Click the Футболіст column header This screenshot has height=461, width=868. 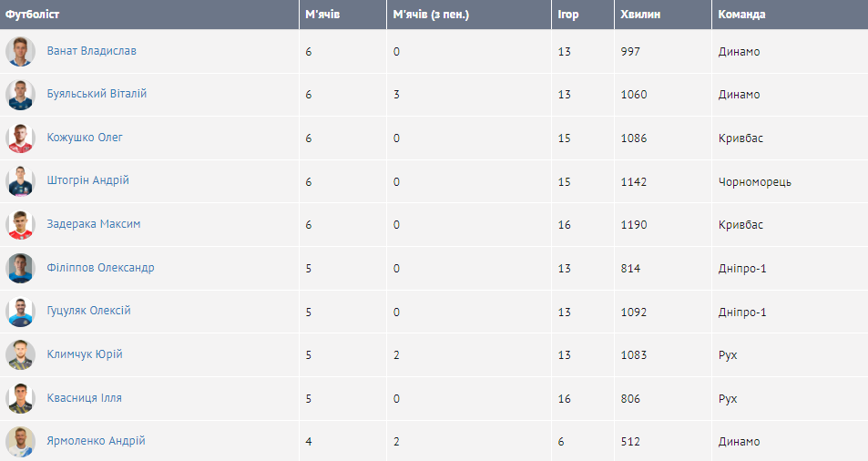pyautogui.click(x=33, y=15)
